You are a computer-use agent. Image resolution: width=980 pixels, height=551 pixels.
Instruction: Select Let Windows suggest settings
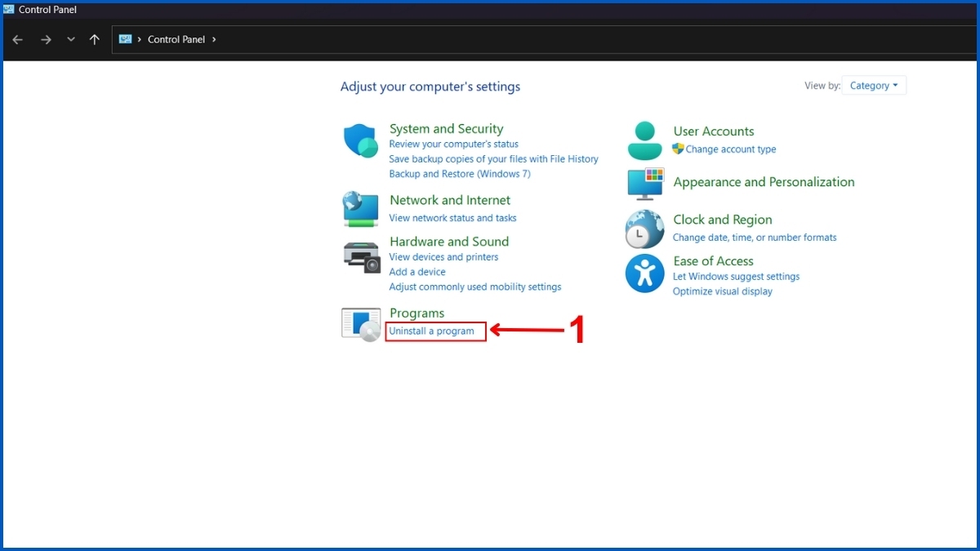[x=736, y=277]
